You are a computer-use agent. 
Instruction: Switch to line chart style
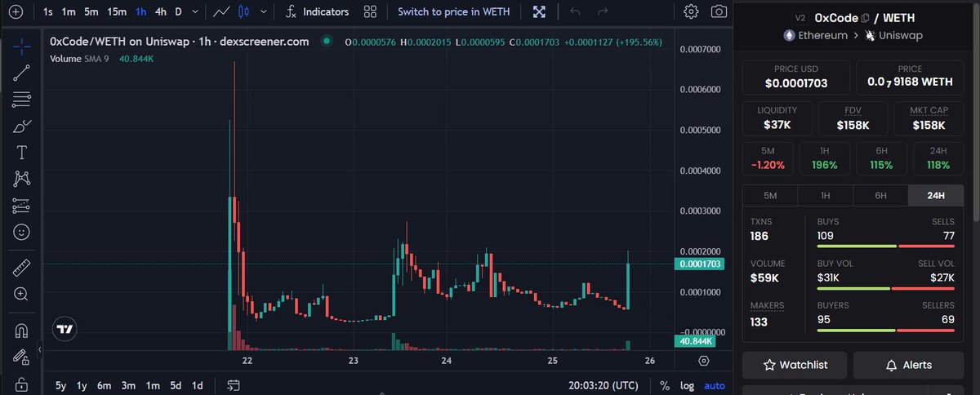coord(220,11)
